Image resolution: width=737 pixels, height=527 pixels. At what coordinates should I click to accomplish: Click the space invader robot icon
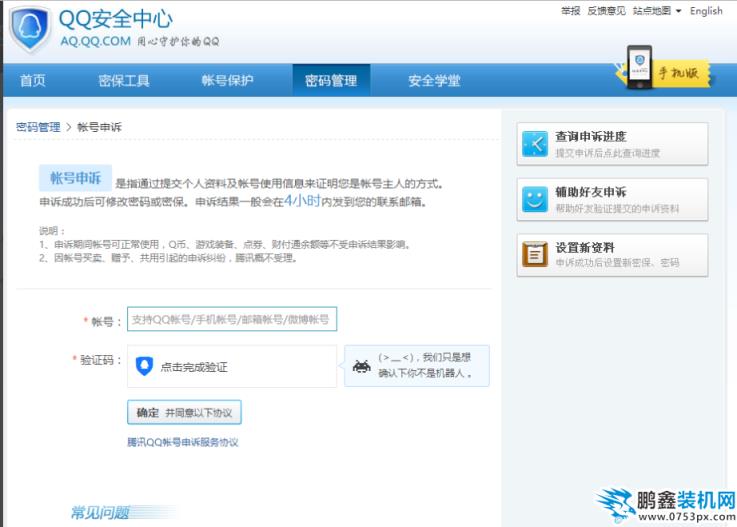[x=361, y=366]
